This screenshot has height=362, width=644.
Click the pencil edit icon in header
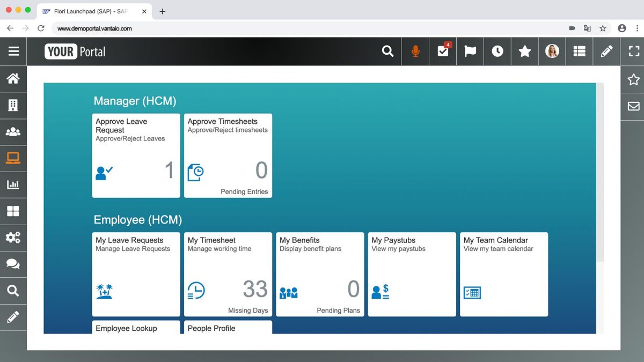(607, 51)
